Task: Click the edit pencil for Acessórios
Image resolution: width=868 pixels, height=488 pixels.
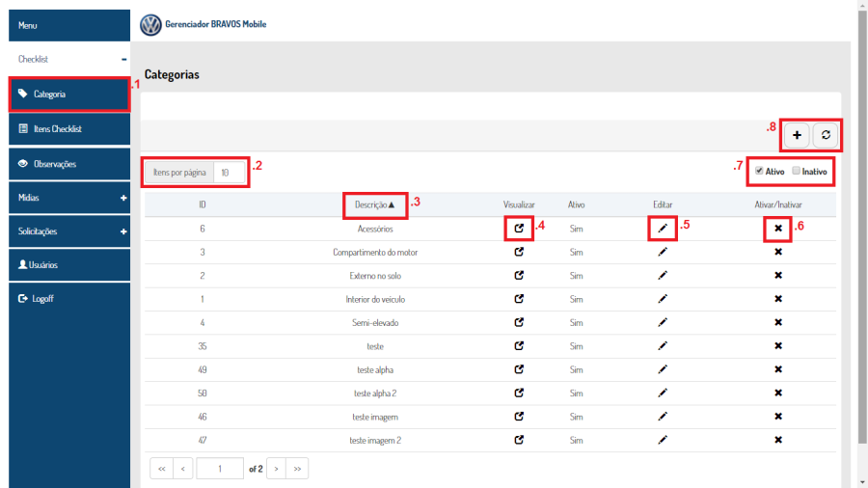Action: (663, 229)
